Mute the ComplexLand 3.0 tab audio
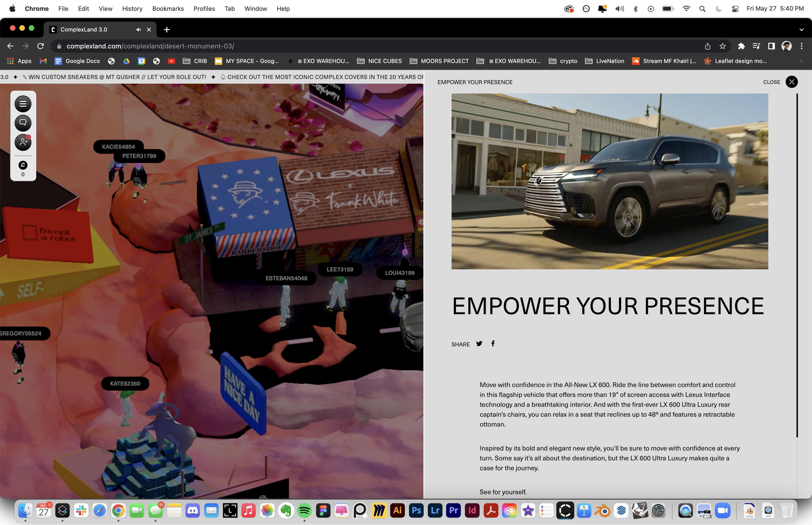The width and height of the screenshot is (812, 525). [138, 30]
